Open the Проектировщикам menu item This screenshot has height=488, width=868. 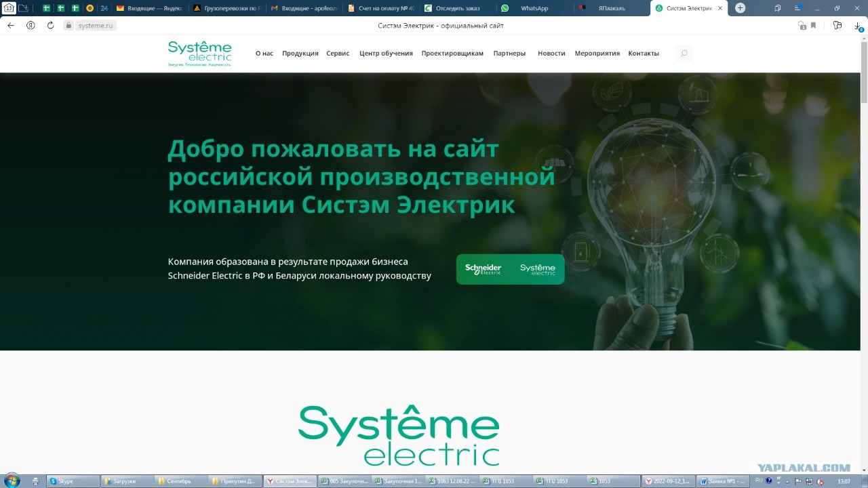click(x=452, y=54)
